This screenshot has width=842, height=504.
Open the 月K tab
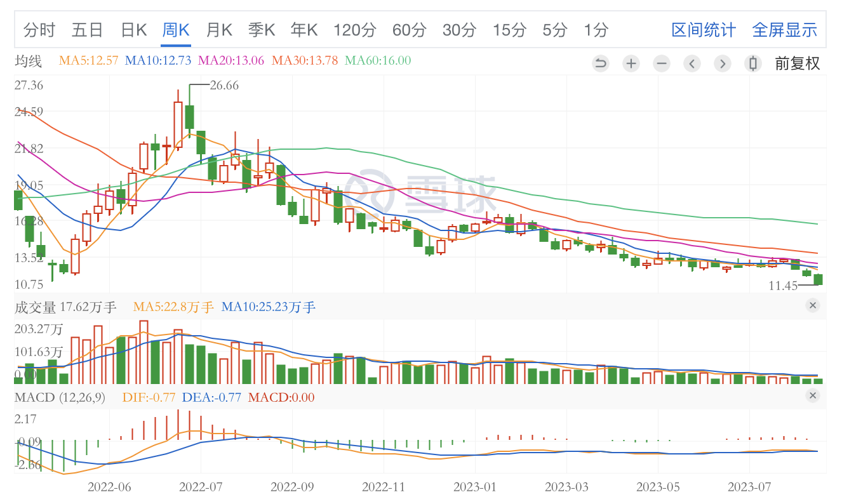[219, 30]
